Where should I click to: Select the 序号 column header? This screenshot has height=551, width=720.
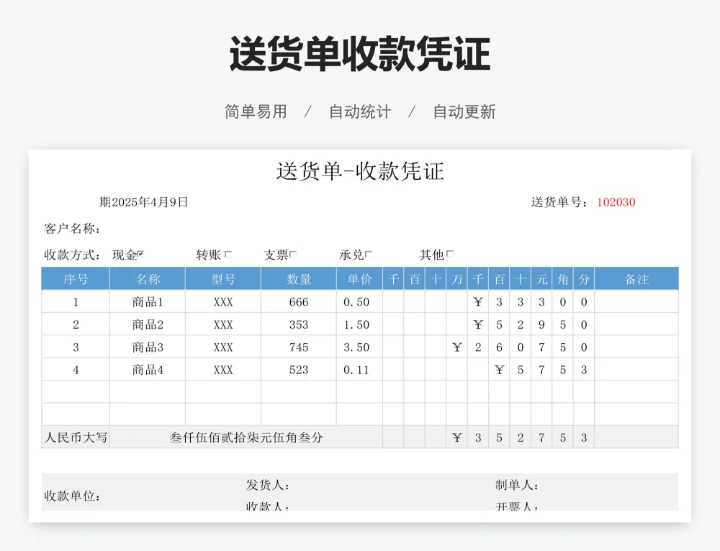[x=75, y=279]
